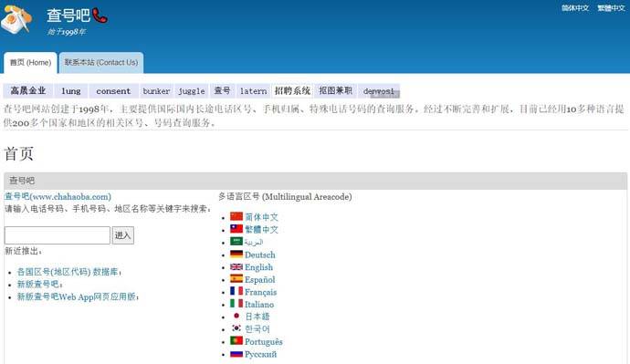Open the 联系本站 (Contact Us) tab
The width and height of the screenshot is (630, 364).
[x=100, y=63]
